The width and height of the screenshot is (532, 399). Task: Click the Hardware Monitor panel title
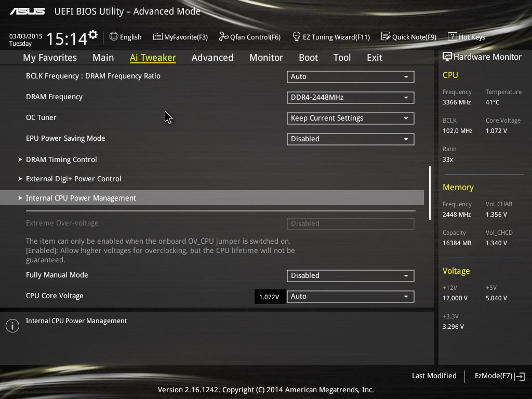pos(487,57)
